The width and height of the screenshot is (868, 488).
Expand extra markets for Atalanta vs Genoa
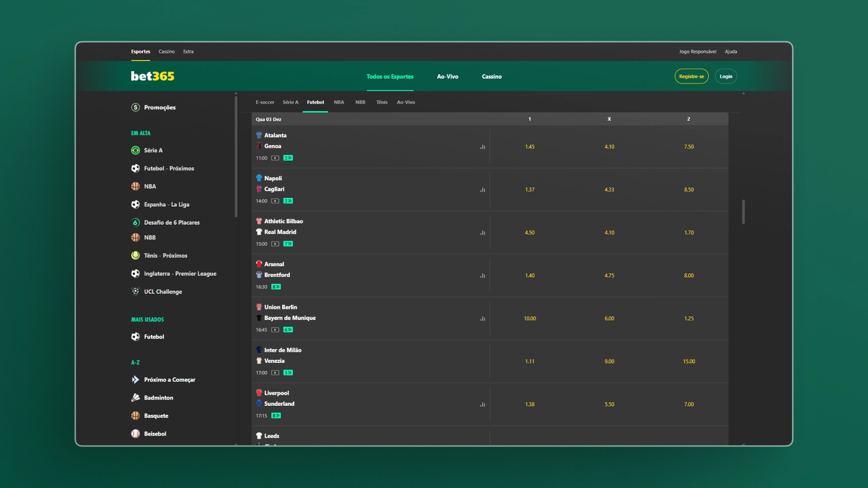point(288,158)
